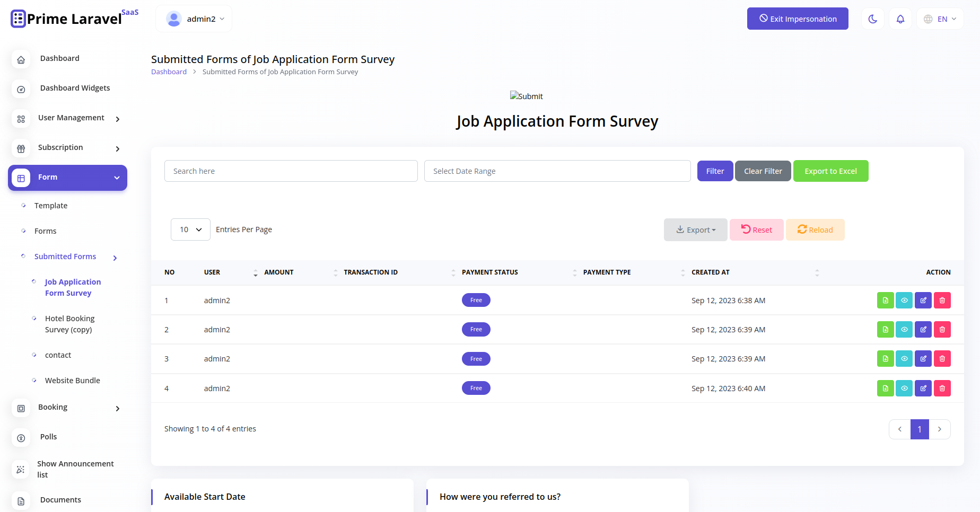The height and width of the screenshot is (512, 980).
Task: Open the Polls section from the sidebar
Action: coord(48,436)
